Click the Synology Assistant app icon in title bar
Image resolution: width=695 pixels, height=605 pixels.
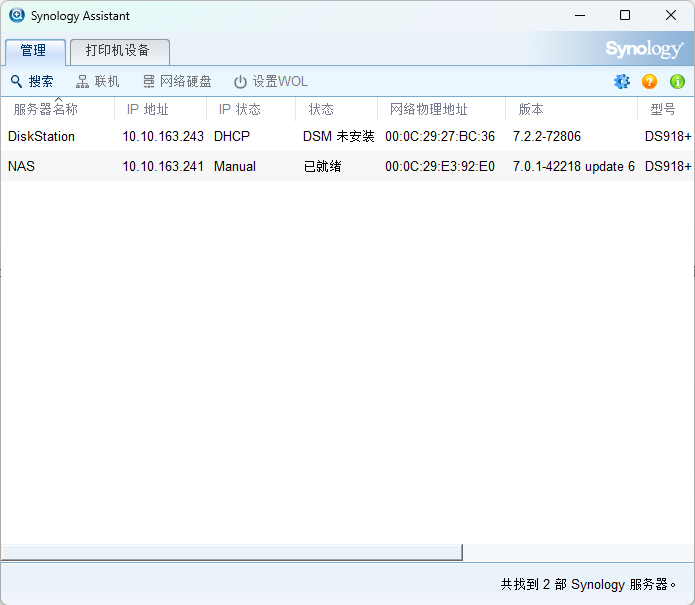[x=17, y=15]
